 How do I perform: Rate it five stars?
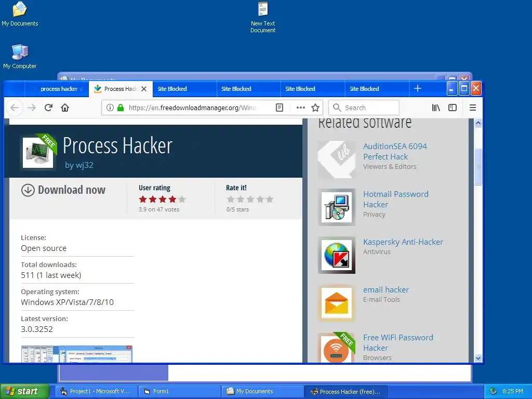click(270, 199)
